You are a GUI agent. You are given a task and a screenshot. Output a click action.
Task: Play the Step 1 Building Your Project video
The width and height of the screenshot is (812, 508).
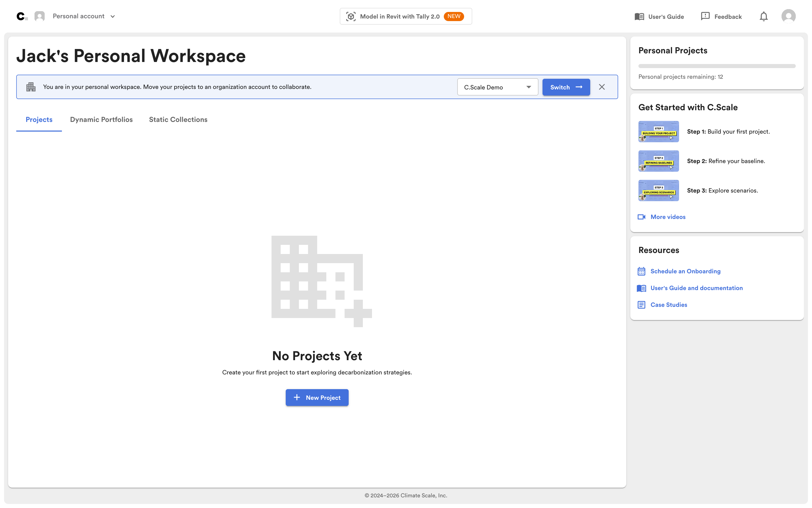pos(659,131)
